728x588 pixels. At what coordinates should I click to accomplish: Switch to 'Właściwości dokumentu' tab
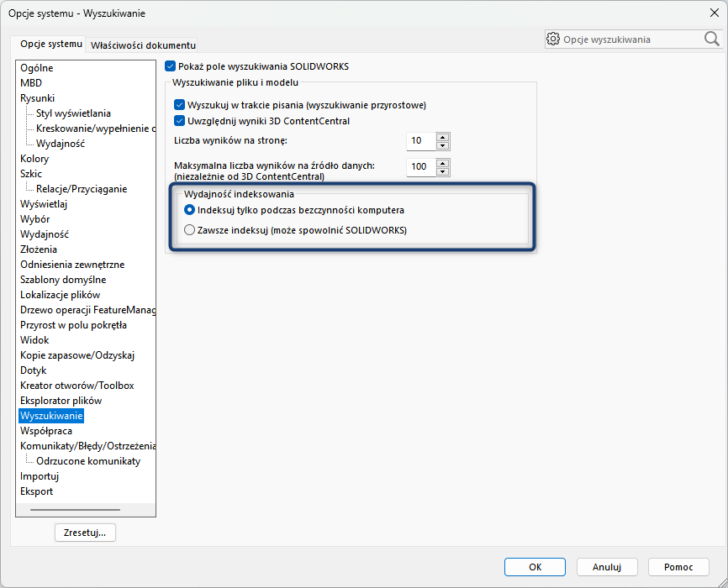click(143, 45)
